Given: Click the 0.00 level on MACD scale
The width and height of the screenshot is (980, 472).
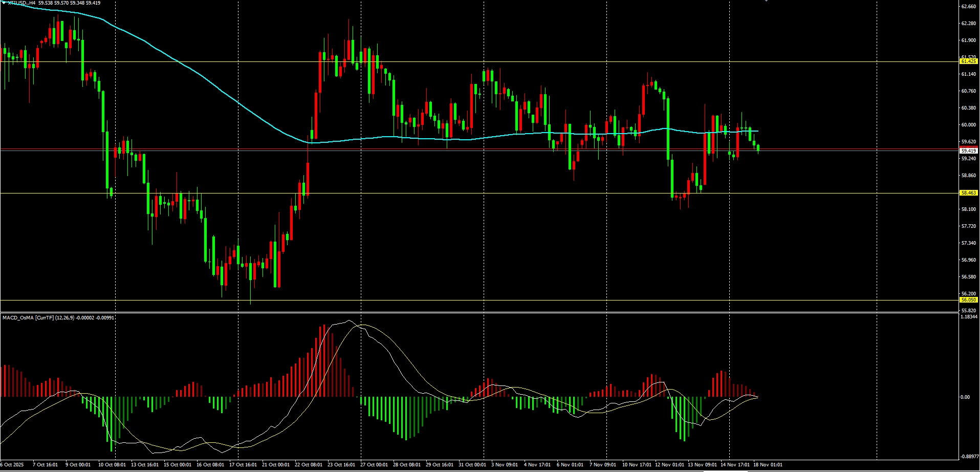Looking at the screenshot, I should point(965,397).
